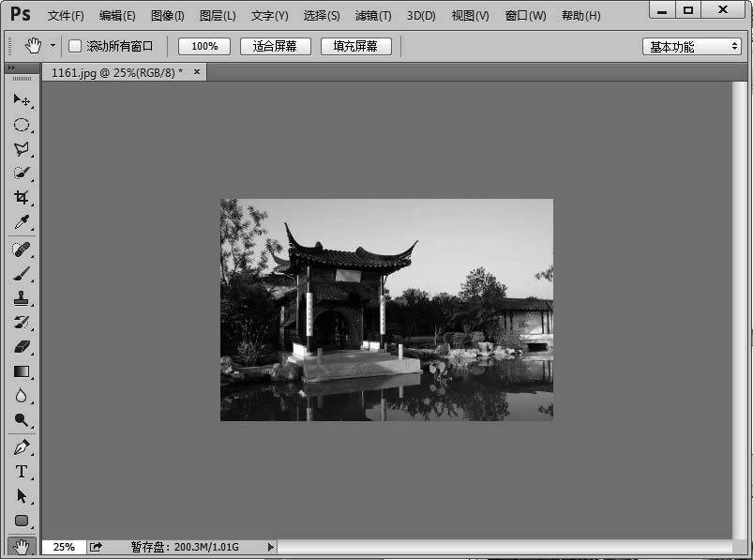Switch to the Eraser tool
The width and height of the screenshot is (753, 560).
point(21,345)
